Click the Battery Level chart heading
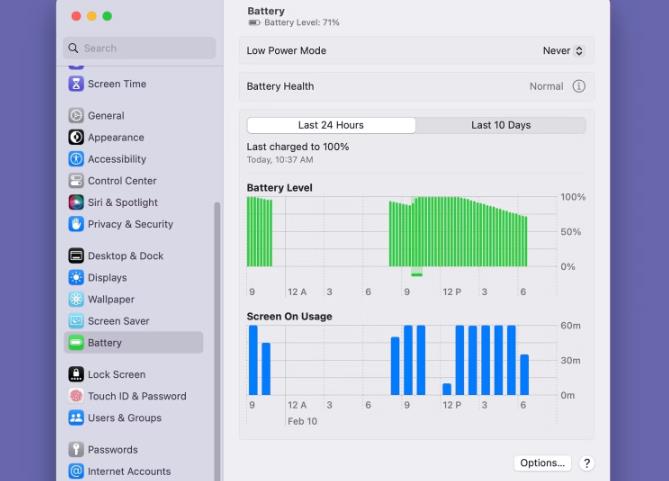 tap(279, 188)
